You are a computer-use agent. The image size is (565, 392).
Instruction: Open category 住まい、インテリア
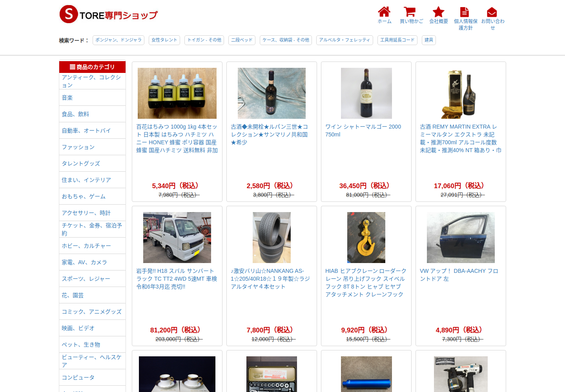tap(92, 180)
